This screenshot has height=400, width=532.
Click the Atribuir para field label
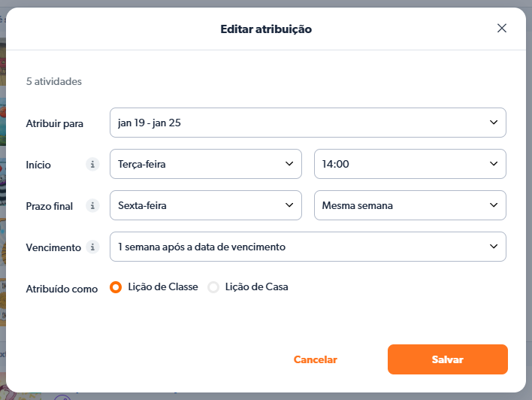(55, 123)
